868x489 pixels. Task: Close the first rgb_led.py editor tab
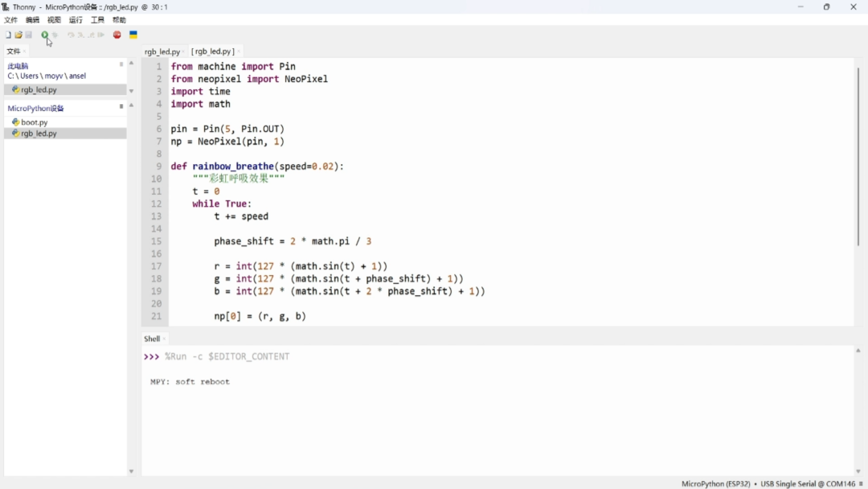click(183, 51)
